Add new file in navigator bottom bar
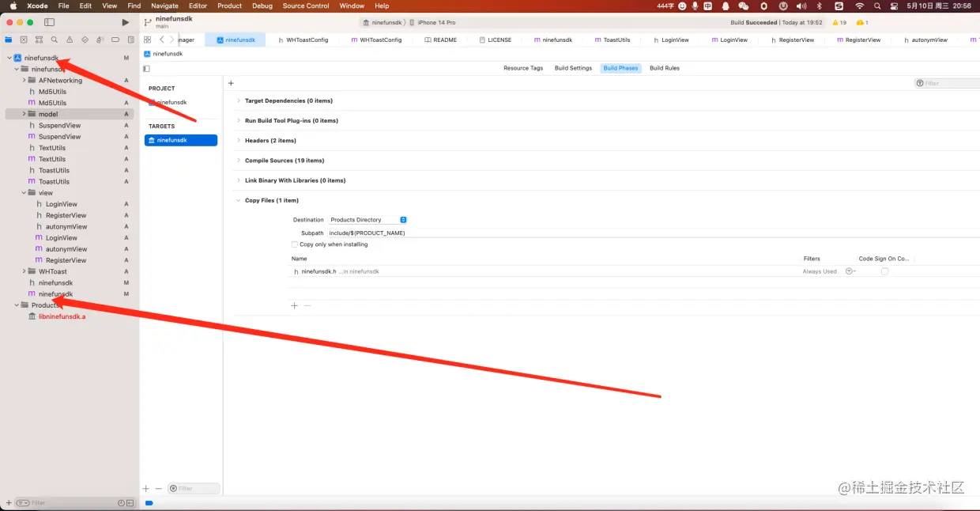The height and width of the screenshot is (511, 980). pos(9,503)
